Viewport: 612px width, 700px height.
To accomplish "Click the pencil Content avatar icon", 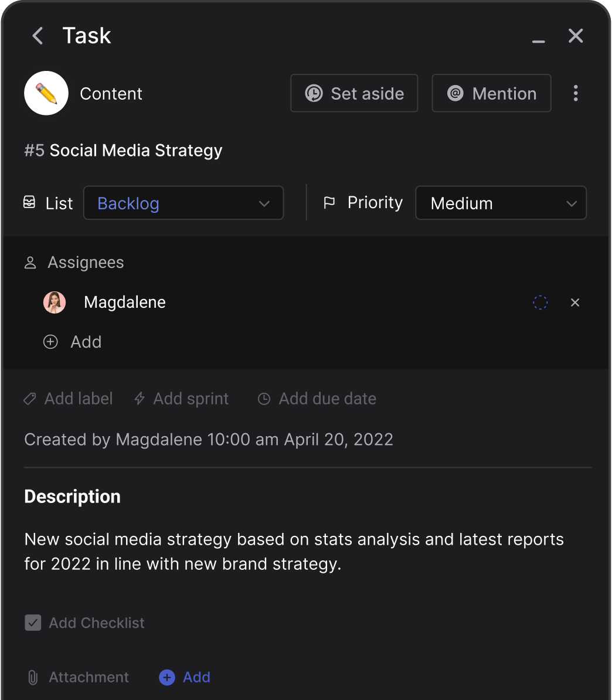I will [46, 93].
